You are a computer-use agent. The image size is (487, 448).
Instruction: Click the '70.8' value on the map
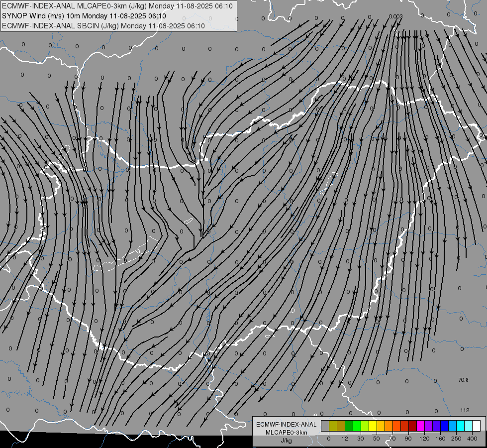[464, 380]
